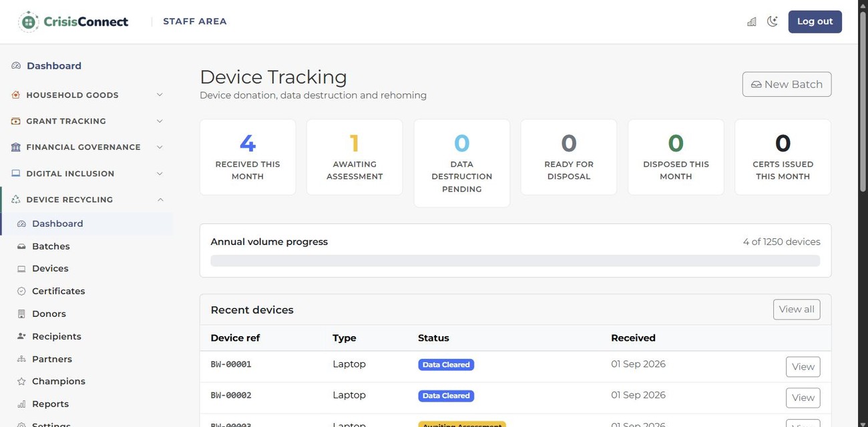Open the Received This Month card
This screenshot has height=427, width=868.
click(x=248, y=157)
